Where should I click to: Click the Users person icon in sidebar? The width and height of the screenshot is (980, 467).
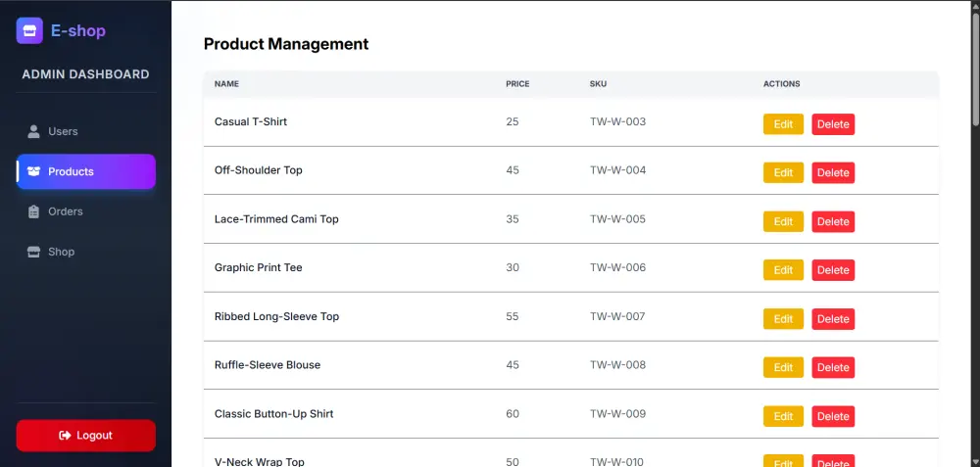tap(34, 131)
